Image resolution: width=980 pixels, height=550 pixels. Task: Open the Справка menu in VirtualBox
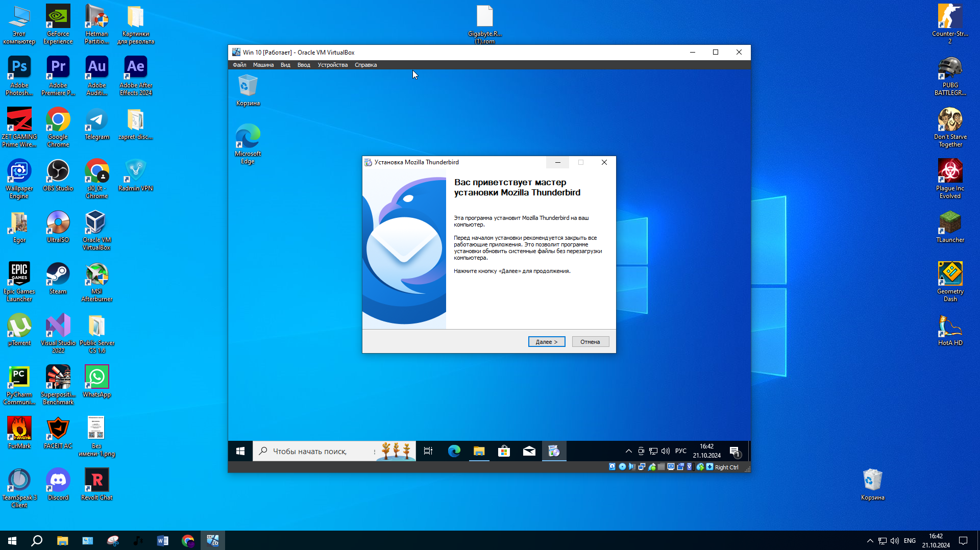pos(365,65)
